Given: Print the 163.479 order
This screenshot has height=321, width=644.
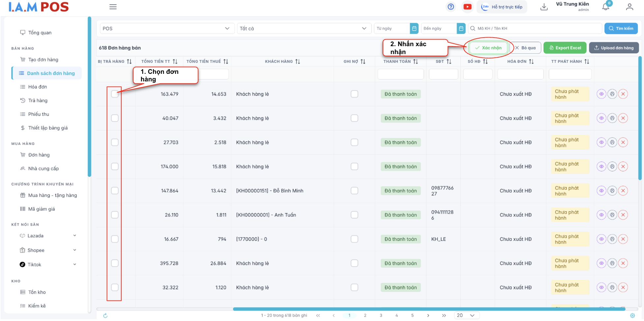Looking at the screenshot, I should coord(612,94).
